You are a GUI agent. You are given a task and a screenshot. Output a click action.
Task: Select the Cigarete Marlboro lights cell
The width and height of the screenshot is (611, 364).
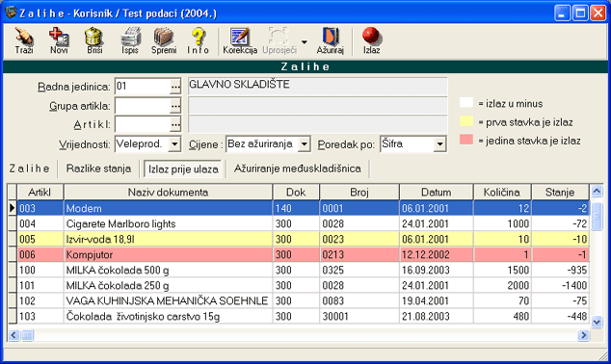168,223
